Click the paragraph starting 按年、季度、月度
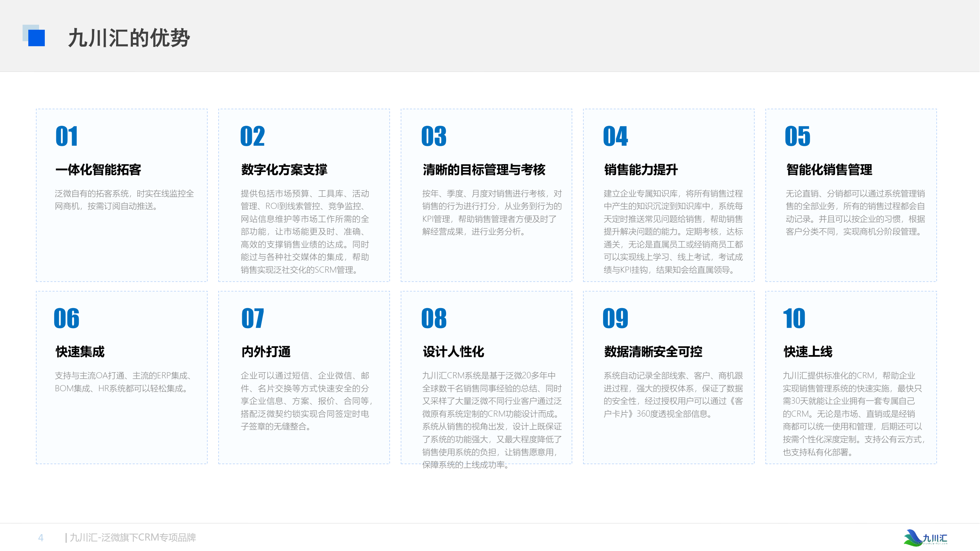980x551 pixels. 492,212
